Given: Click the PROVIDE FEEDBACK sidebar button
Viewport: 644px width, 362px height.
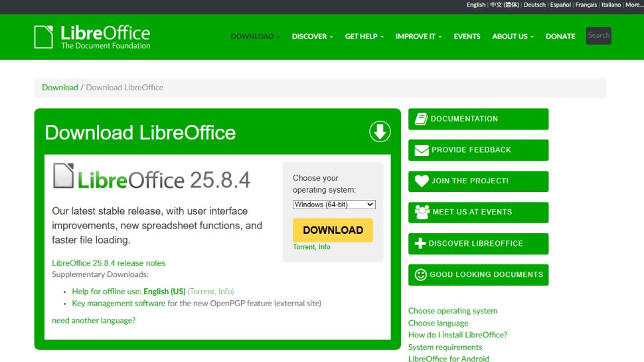Looking at the screenshot, I should click(x=478, y=150).
